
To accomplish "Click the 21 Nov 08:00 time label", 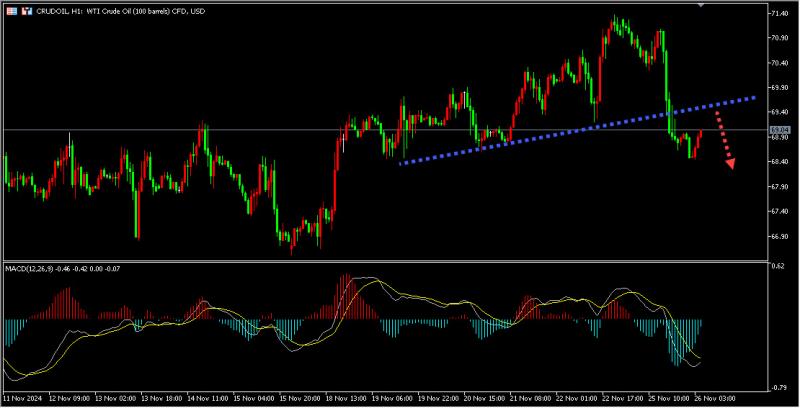I will click(530, 398).
